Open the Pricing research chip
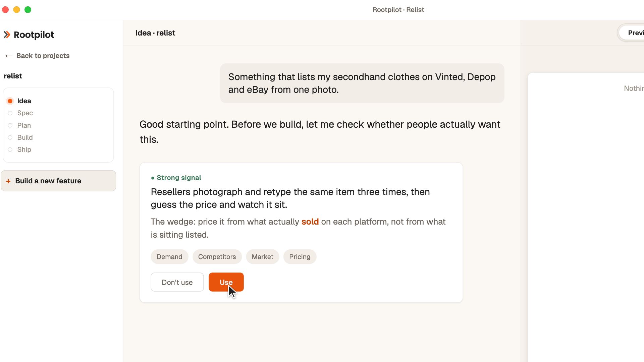644x362 pixels. coord(300,257)
